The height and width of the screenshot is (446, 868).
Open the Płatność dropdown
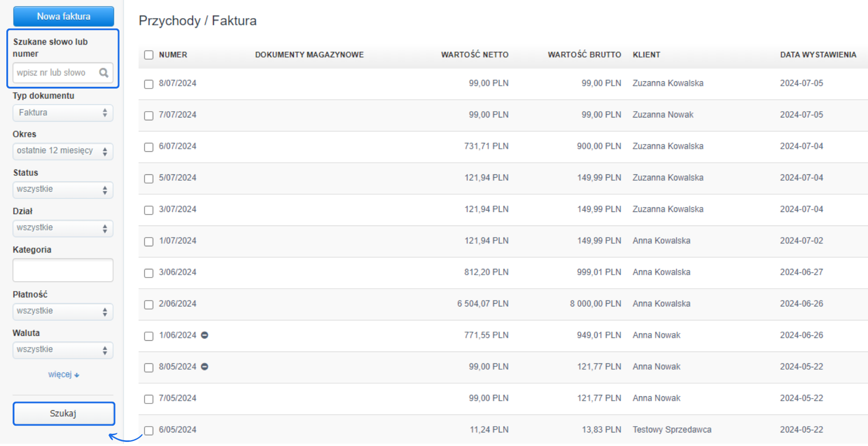pyautogui.click(x=63, y=312)
